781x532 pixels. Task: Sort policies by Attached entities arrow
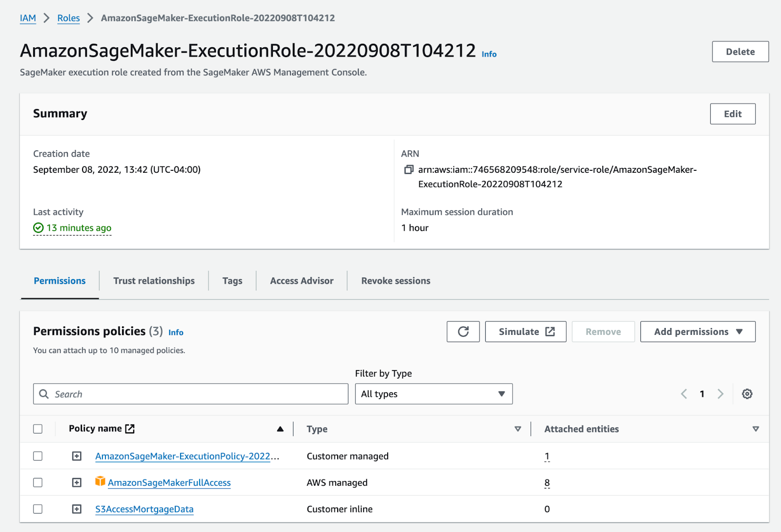click(x=756, y=429)
